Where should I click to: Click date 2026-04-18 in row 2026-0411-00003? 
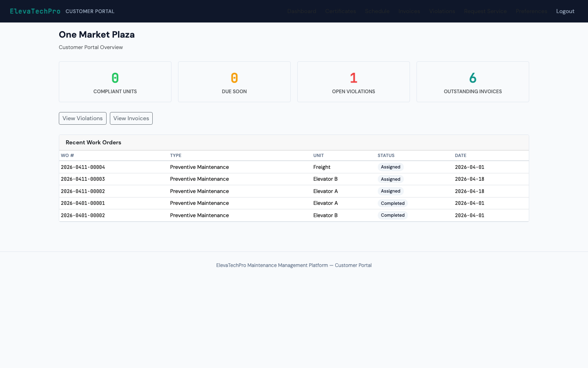coord(470,179)
